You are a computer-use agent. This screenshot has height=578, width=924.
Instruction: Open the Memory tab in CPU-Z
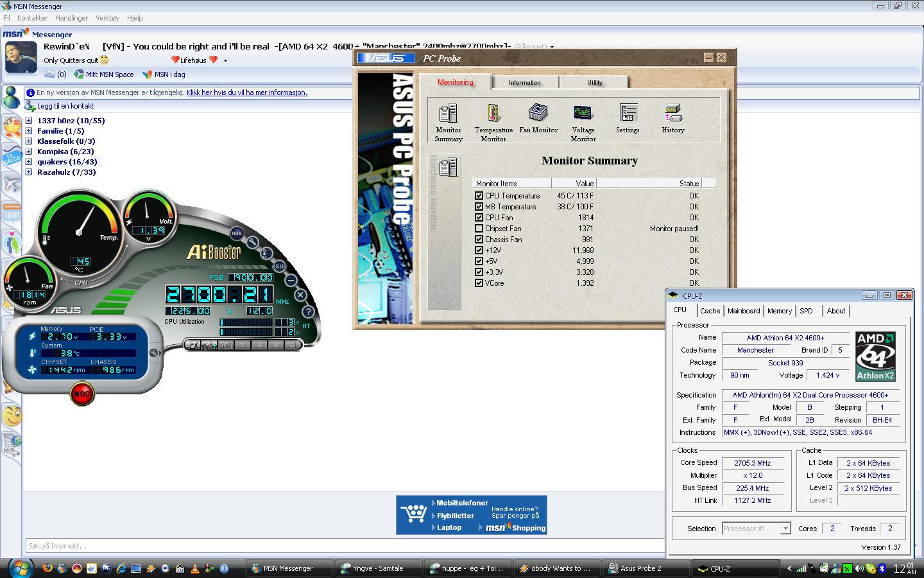coord(780,311)
